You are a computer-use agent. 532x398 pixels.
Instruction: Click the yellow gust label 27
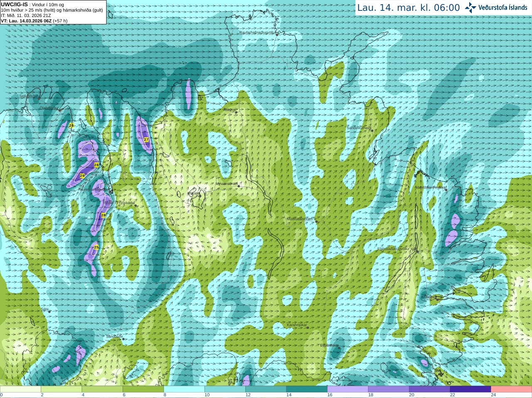pyautogui.click(x=146, y=140)
